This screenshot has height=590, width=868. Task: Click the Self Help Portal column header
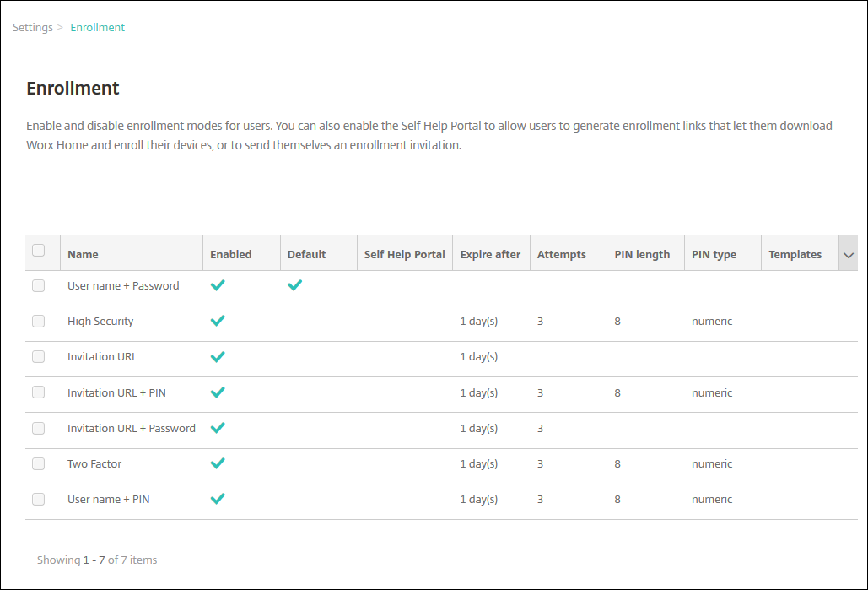404,254
